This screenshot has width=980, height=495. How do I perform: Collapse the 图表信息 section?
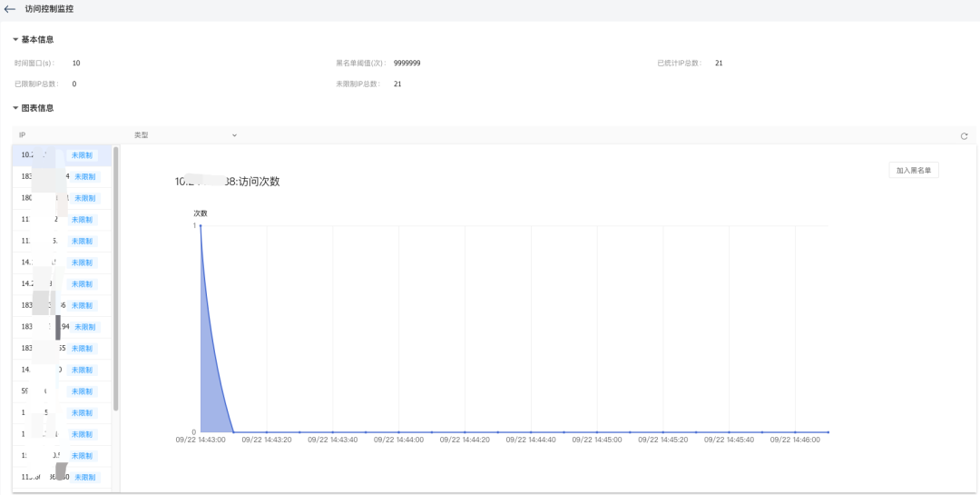pos(15,108)
